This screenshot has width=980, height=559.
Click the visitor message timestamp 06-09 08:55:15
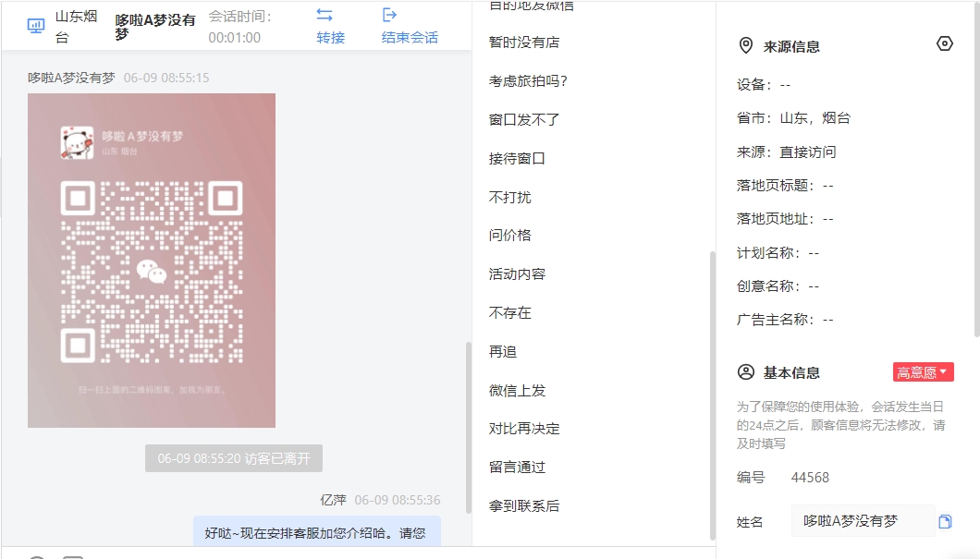coord(166,78)
